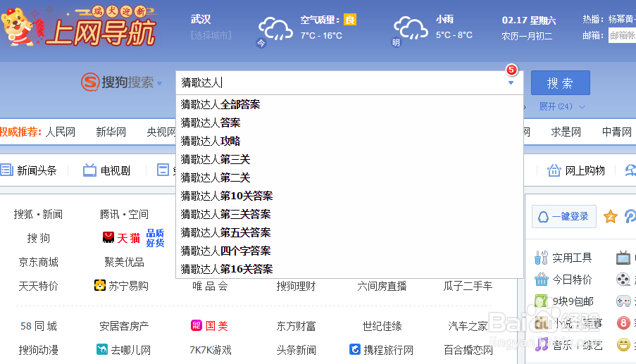Click the red circle 8 icon
Screen dimensions: 636x364
point(623,323)
